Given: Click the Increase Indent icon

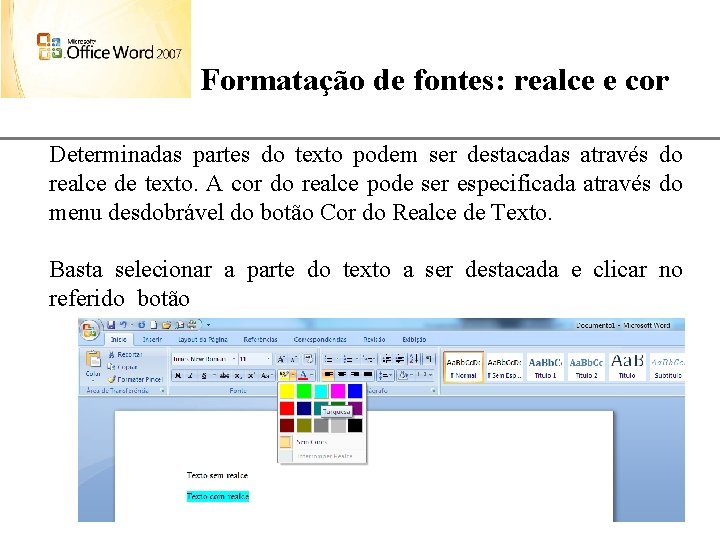Looking at the screenshot, I should pos(399,359).
